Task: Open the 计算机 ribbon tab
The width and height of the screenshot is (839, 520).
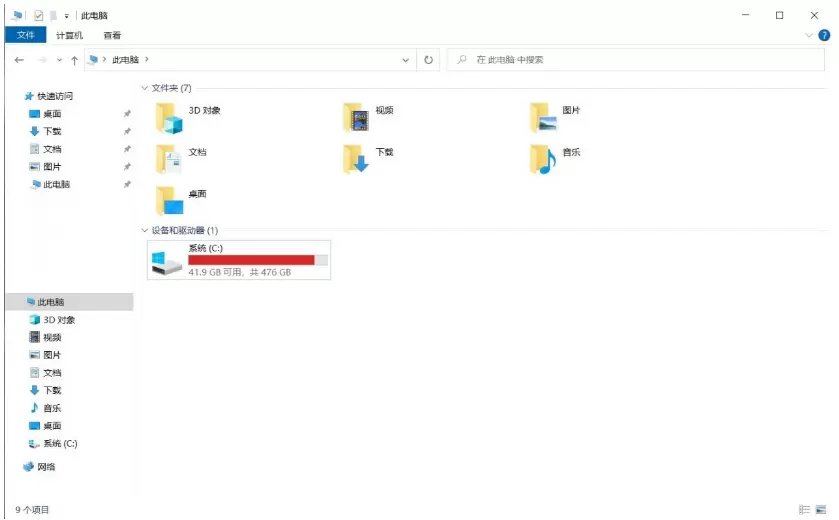Action: coord(69,35)
